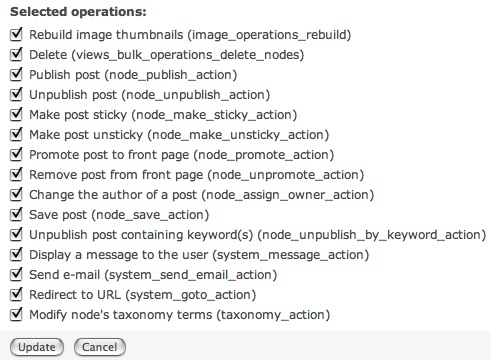This screenshot has width=491, height=360.
Task: Click the Update button
Action: [37, 347]
